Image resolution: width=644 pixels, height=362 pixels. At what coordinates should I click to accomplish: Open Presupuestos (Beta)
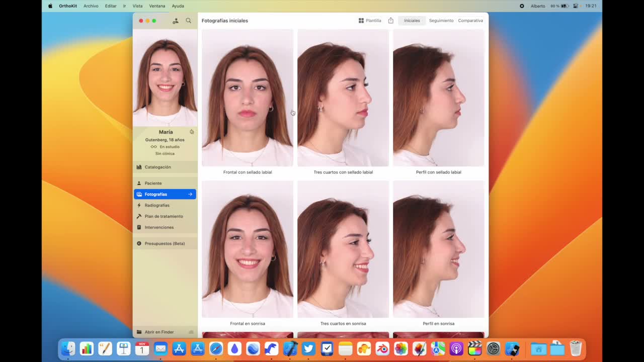(x=165, y=243)
